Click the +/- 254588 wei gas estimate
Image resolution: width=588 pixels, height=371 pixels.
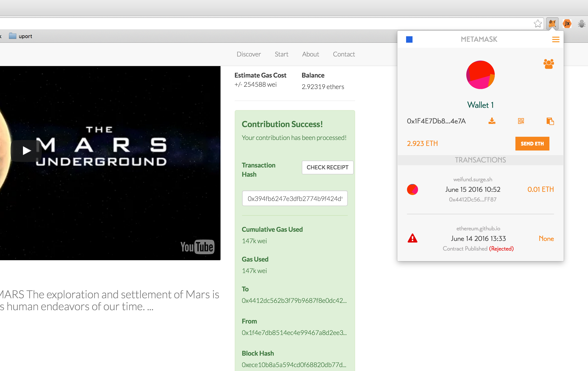click(255, 85)
